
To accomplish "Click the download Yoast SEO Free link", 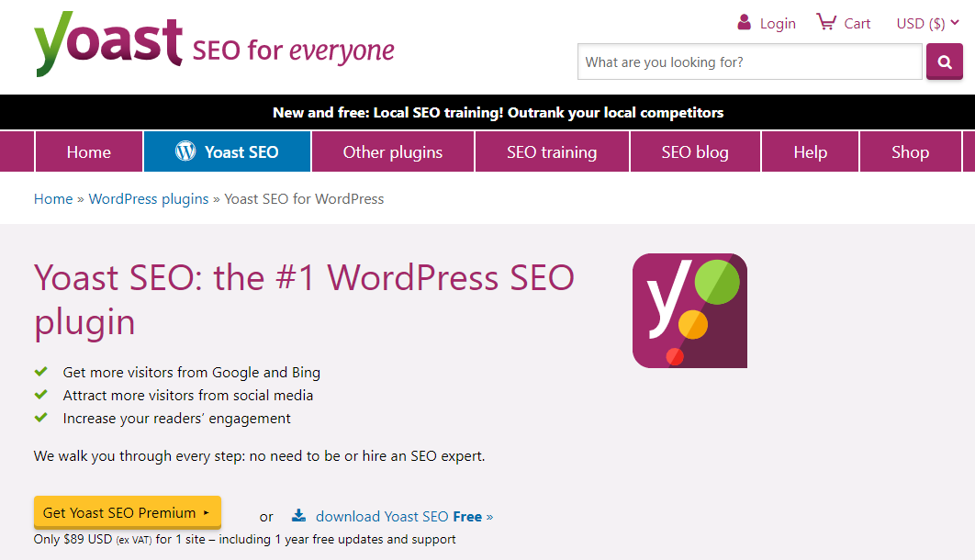I will (x=404, y=517).
